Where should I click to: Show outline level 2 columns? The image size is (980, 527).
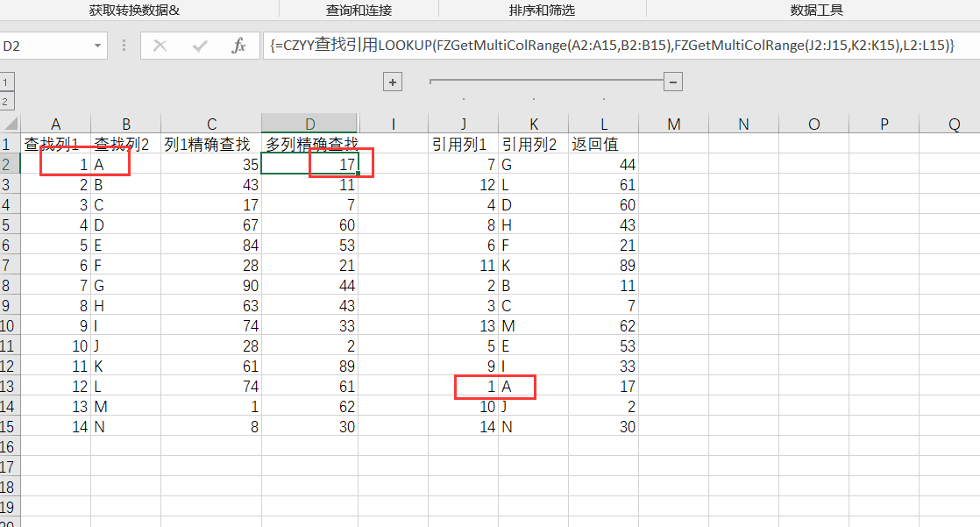[5, 101]
